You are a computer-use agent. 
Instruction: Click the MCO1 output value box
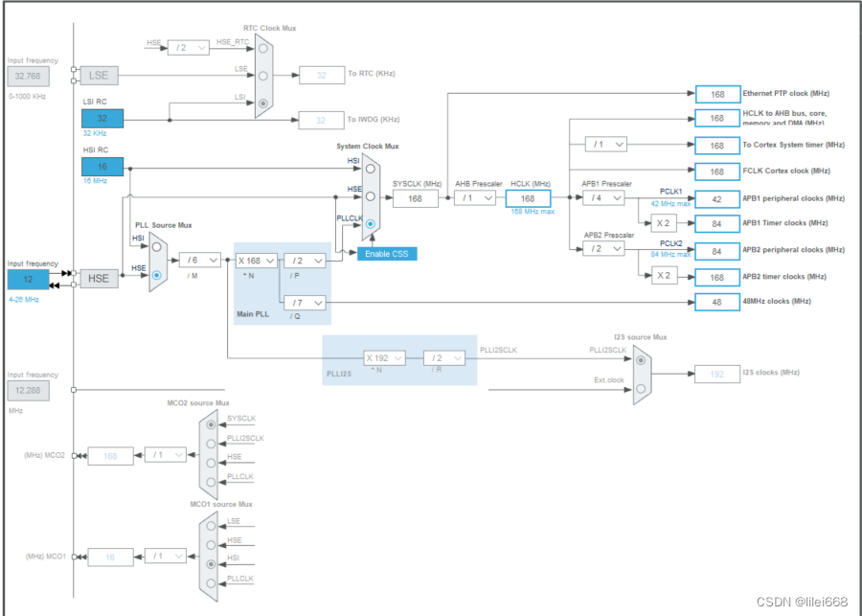110,558
